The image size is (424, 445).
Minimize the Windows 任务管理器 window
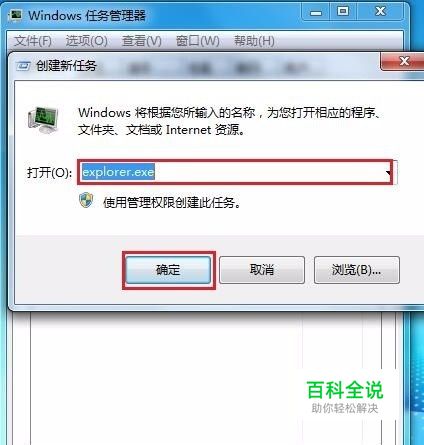point(316,13)
